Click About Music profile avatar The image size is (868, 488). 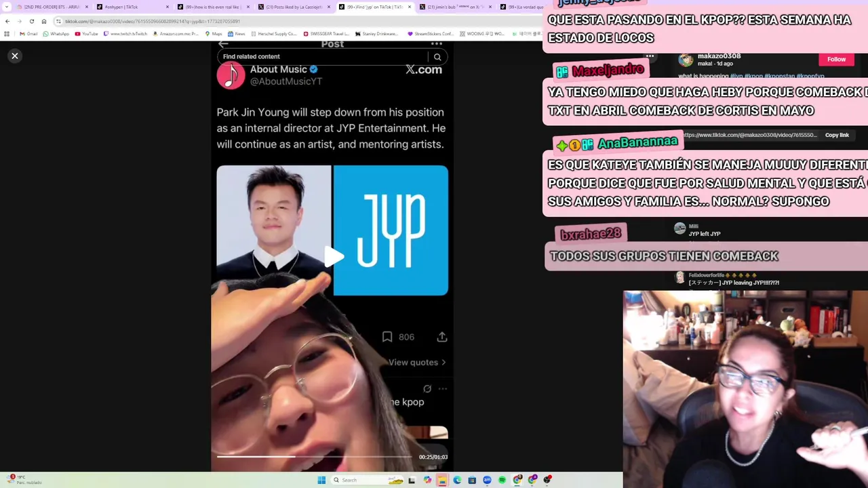coord(231,75)
